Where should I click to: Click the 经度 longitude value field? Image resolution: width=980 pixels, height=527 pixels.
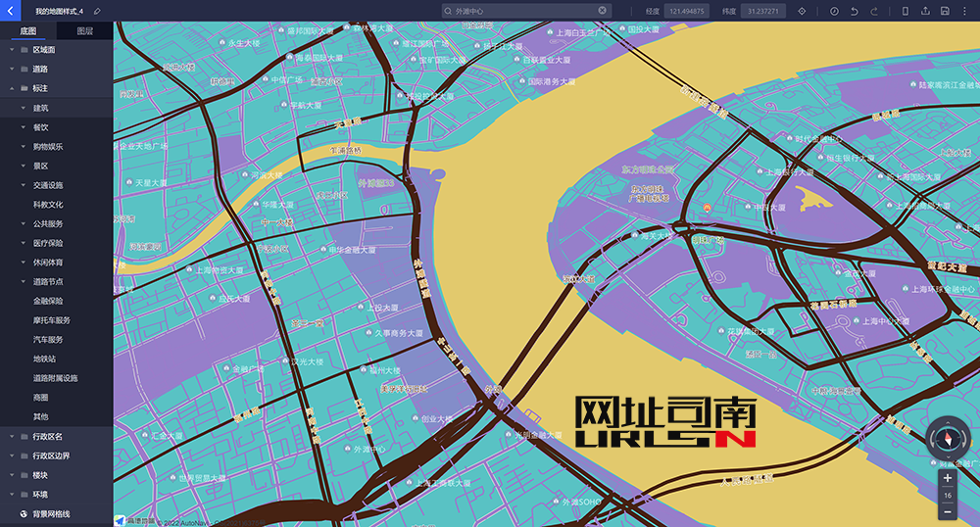click(686, 11)
